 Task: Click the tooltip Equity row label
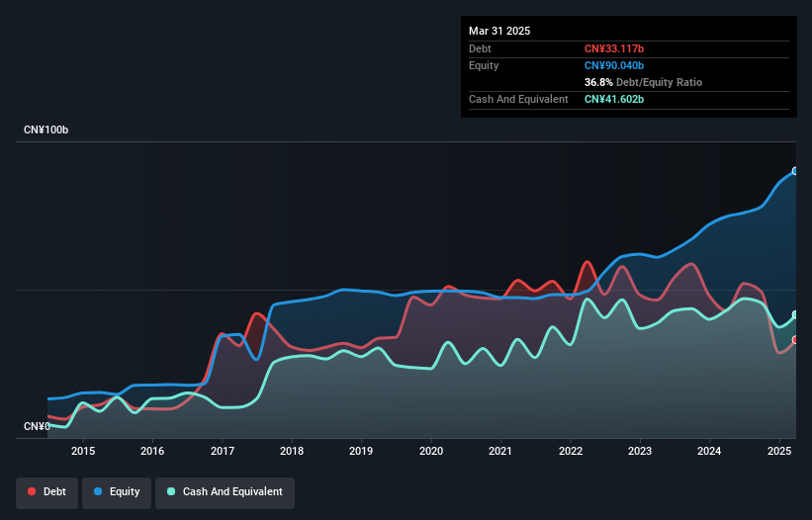(484, 65)
